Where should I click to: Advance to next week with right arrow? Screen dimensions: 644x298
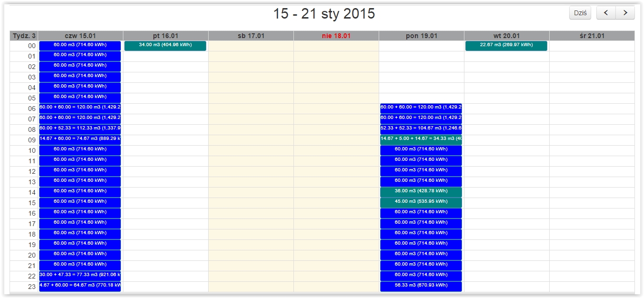pyautogui.click(x=625, y=13)
